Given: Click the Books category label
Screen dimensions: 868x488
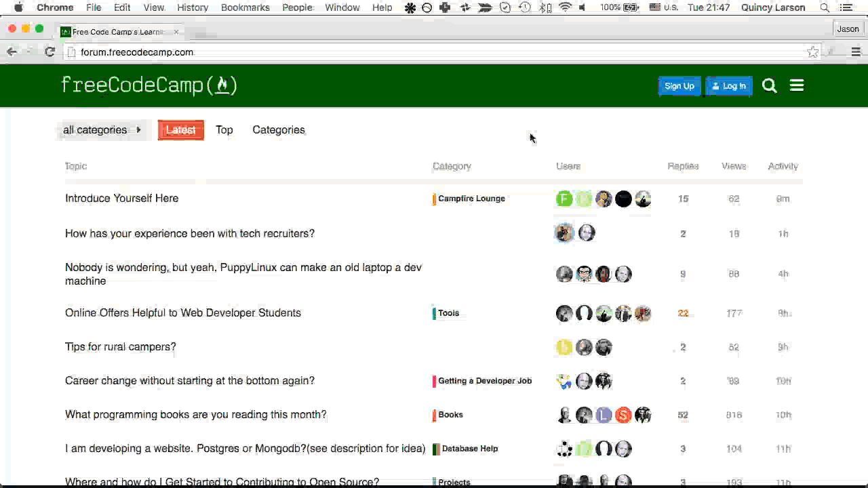Looking at the screenshot, I should [448, 415].
